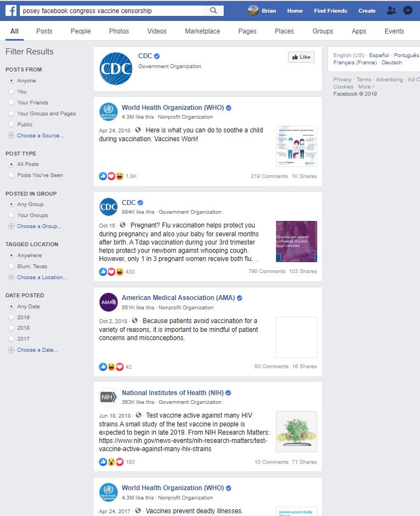Select the 'Your Friends' posts filter
The image size is (420, 516).
(x=11, y=103)
